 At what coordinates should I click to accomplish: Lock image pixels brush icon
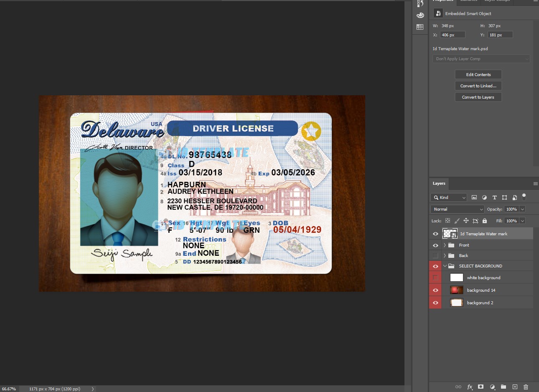(457, 221)
